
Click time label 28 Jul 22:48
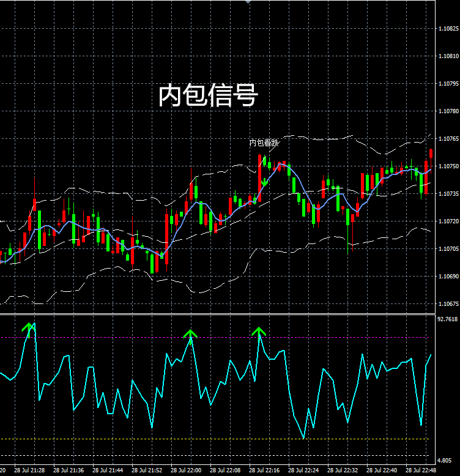(x=421, y=470)
